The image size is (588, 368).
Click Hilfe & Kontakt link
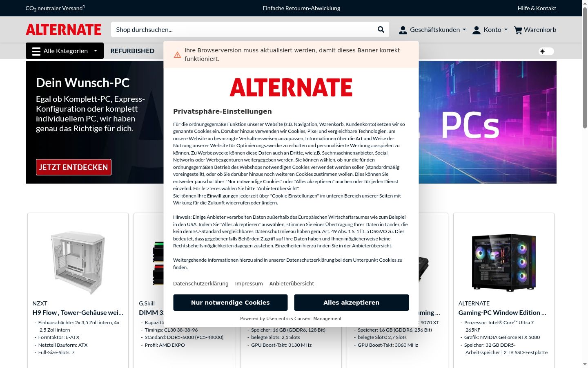537,8
